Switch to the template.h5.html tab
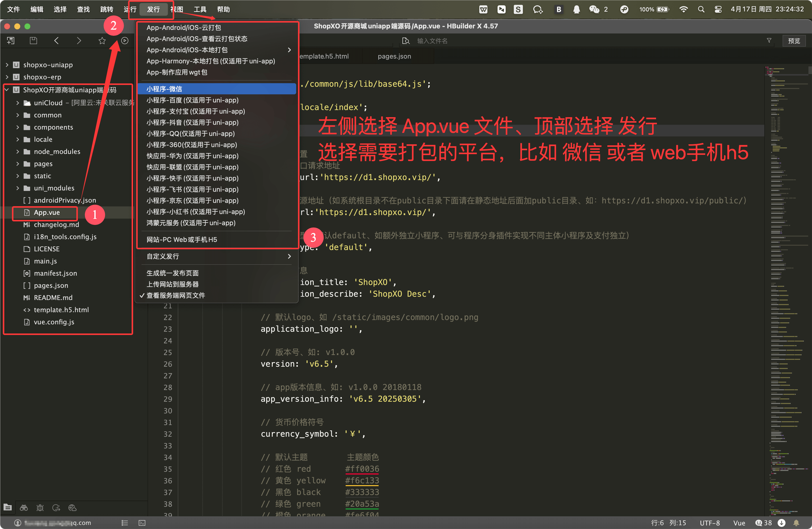 point(324,56)
